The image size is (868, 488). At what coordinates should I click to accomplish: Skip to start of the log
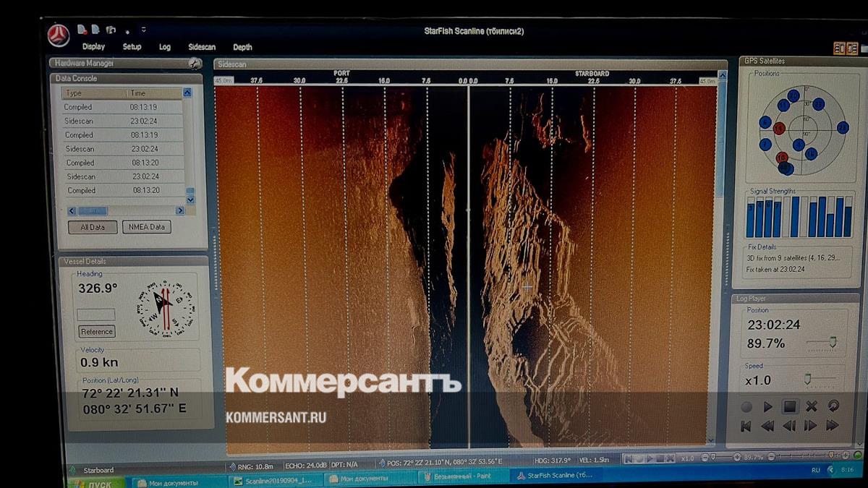[x=746, y=426]
